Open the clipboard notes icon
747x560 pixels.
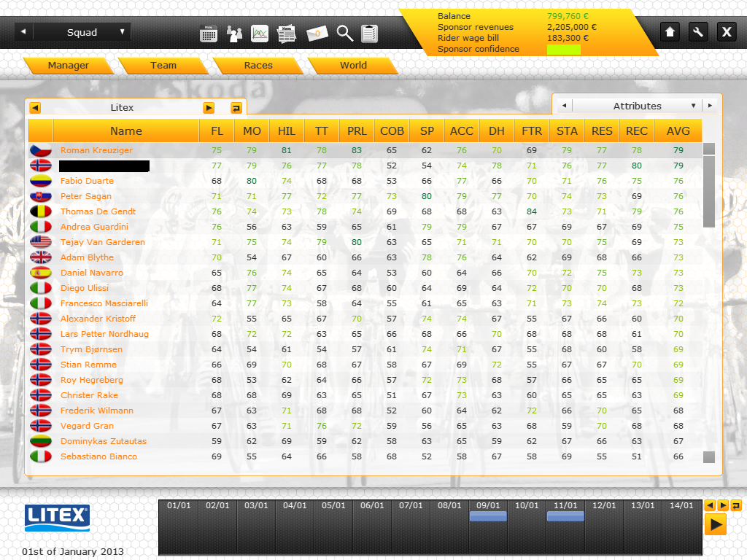(369, 33)
